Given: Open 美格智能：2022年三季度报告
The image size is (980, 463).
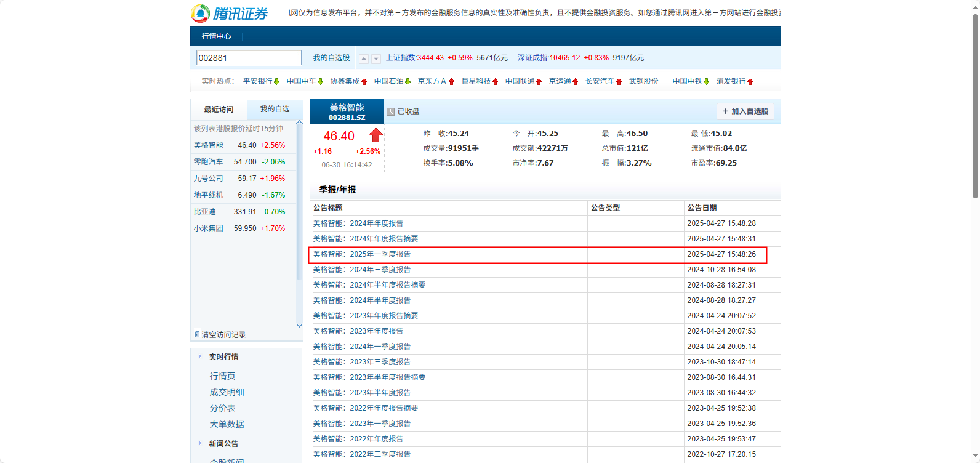Looking at the screenshot, I should [x=362, y=454].
